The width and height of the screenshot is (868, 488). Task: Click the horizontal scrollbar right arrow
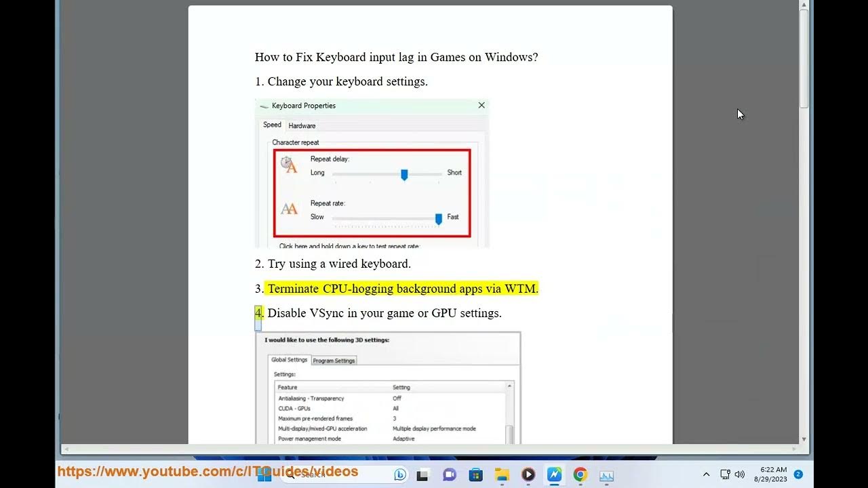coord(795,449)
